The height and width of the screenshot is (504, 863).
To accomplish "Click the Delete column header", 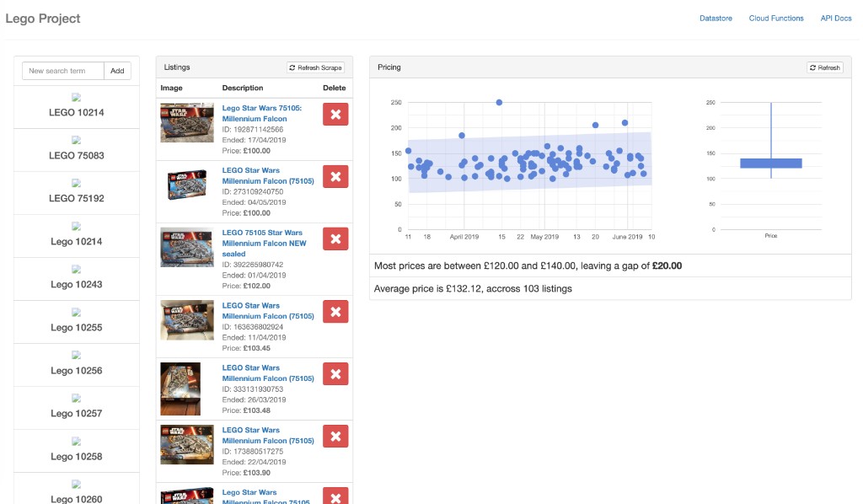I will pos(334,88).
